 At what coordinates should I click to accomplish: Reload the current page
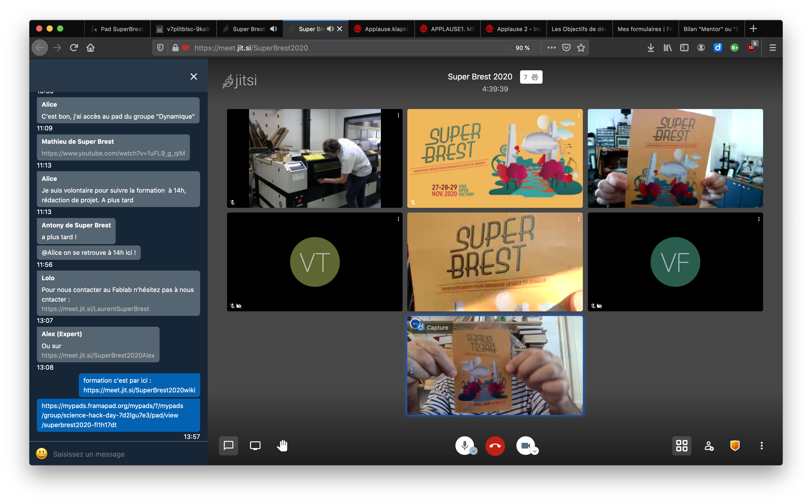[74, 48]
